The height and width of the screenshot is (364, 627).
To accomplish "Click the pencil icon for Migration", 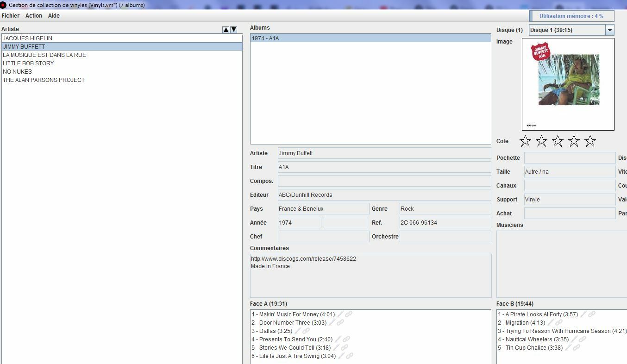I will pos(551,322).
